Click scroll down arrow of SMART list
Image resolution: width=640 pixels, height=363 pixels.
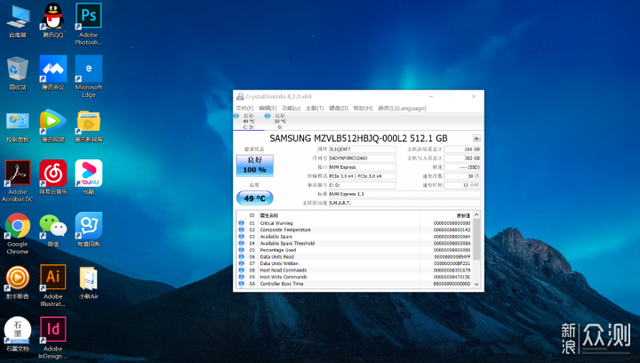(x=476, y=284)
